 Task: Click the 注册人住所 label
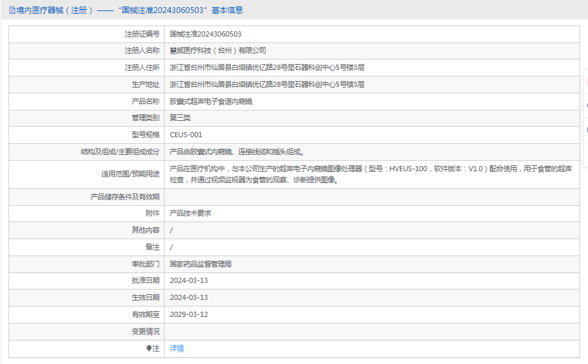pyautogui.click(x=142, y=67)
